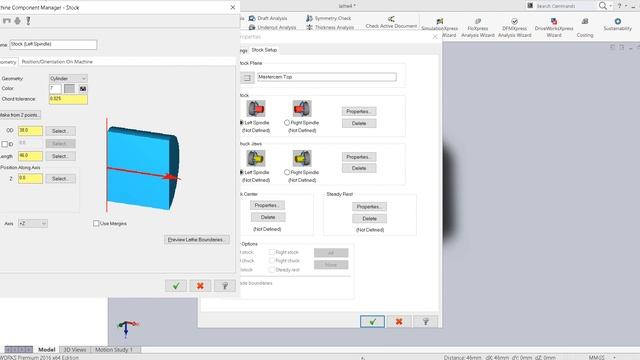Click Select button next to OD
The height and width of the screenshot is (360, 640).
click(x=60, y=131)
